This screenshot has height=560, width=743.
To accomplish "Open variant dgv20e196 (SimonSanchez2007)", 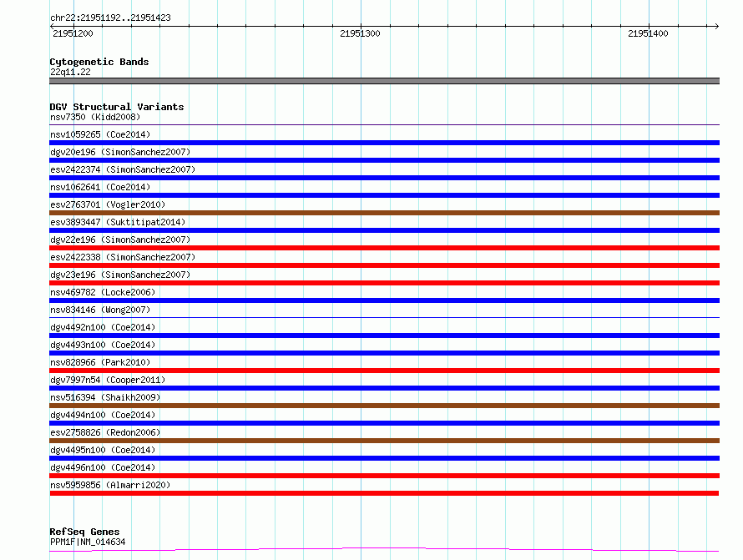I will pos(120,152).
